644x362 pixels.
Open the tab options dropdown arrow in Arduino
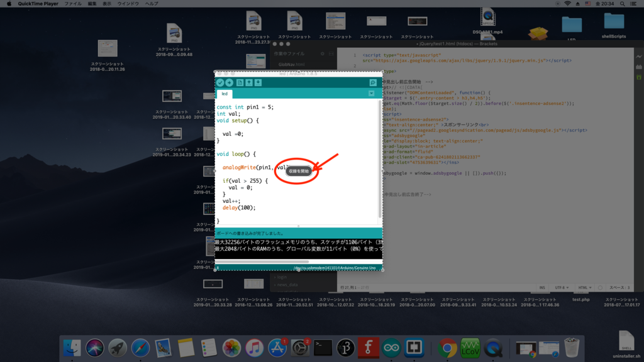[371, 94]
